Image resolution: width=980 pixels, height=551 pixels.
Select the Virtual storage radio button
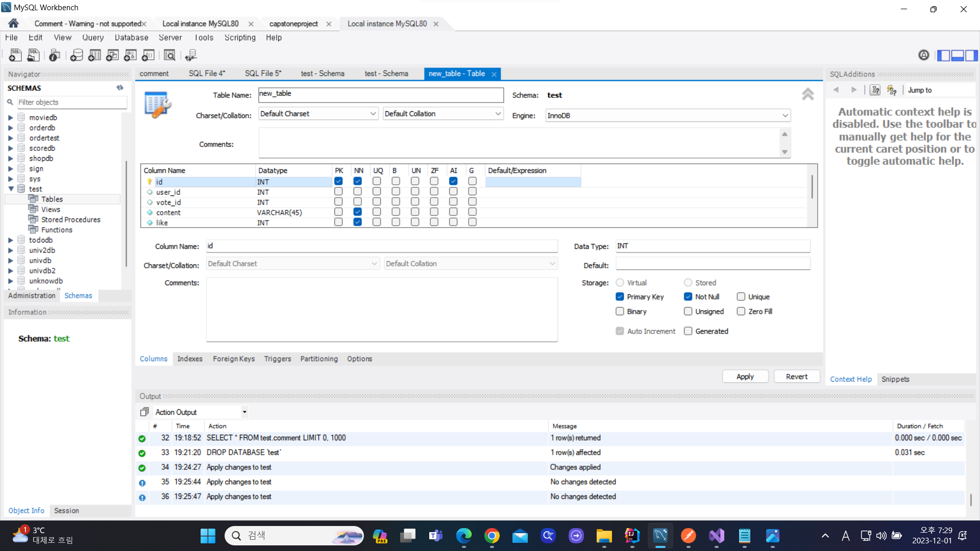620,283
